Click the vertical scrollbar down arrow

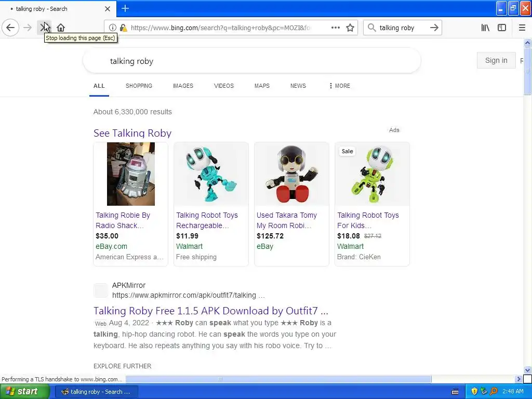tap(527, 370)
